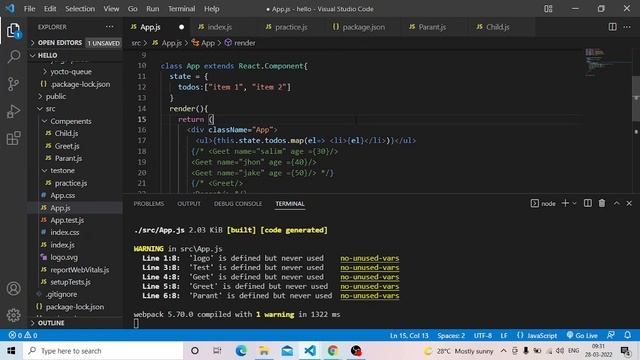640x360 pixels.
Task: Open File Explorer from the taskbar
Action: (264, 351)
